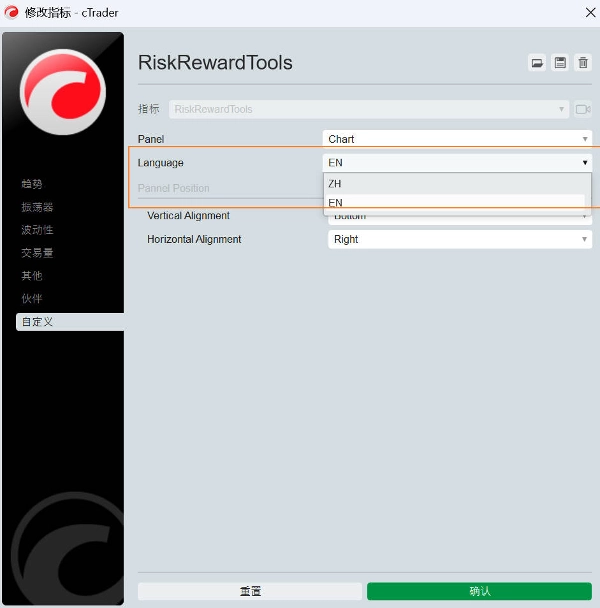Open the load preset folder icon
The image size is (600, 608).
point(537,62)
